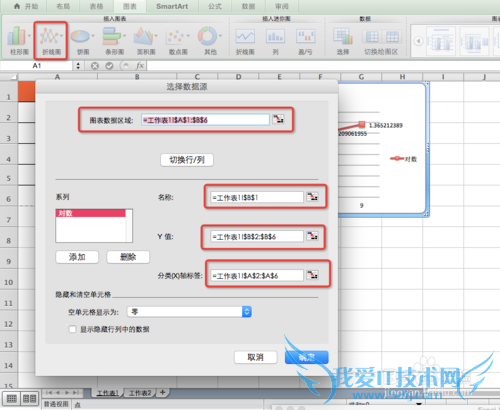Screen dimensions: 500x410
Task: Expand the Column chart dropdown arrow
Action: point(29,35)
